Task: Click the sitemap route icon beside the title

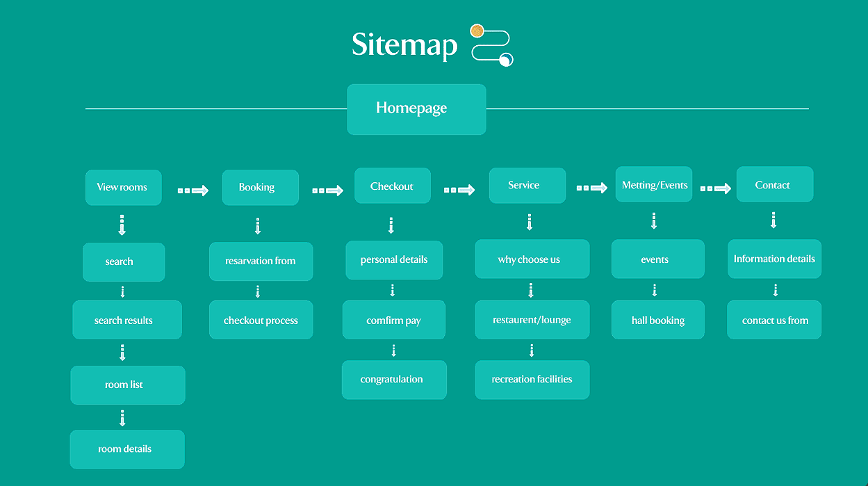Action: tap(492, 45)
